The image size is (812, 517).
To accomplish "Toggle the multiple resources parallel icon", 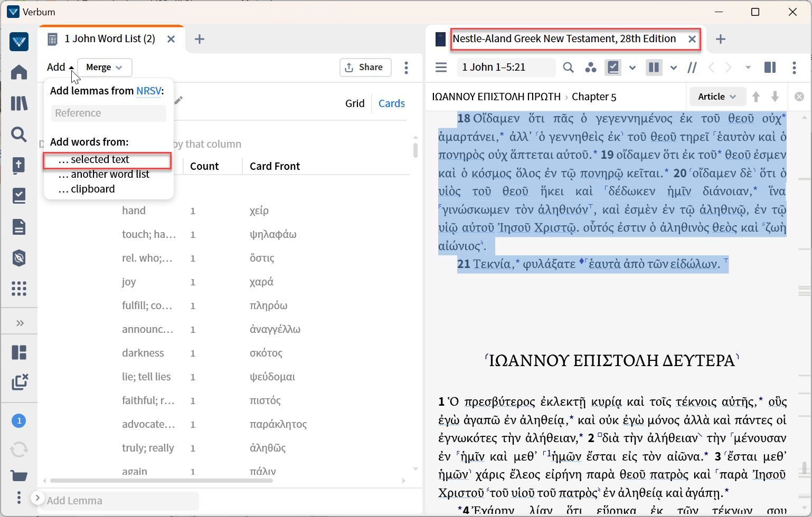I will tap(654, 67).
